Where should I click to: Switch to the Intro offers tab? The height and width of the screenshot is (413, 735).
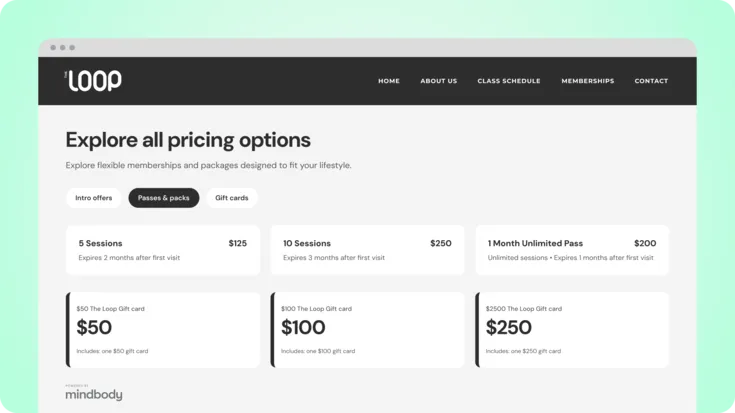(94, 198)
